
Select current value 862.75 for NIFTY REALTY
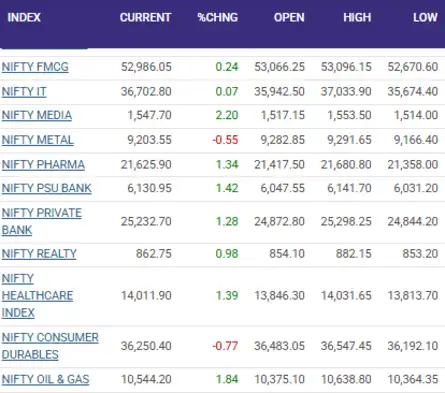coord(154,254)
